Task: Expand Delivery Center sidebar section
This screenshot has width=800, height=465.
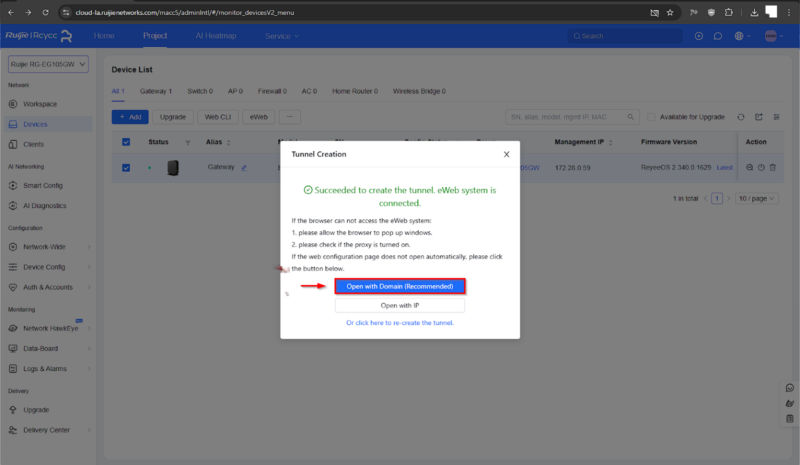Action: [48, 430]
